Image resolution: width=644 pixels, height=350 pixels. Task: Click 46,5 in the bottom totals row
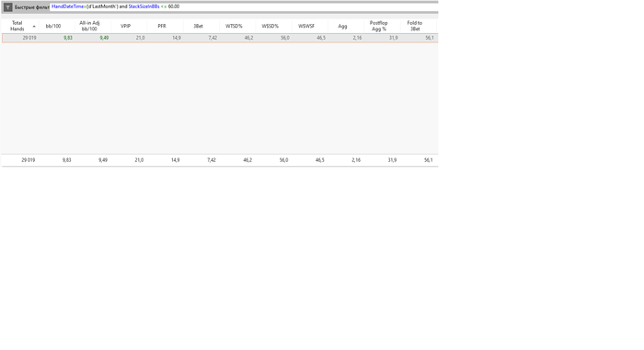(x=320, y=160)
